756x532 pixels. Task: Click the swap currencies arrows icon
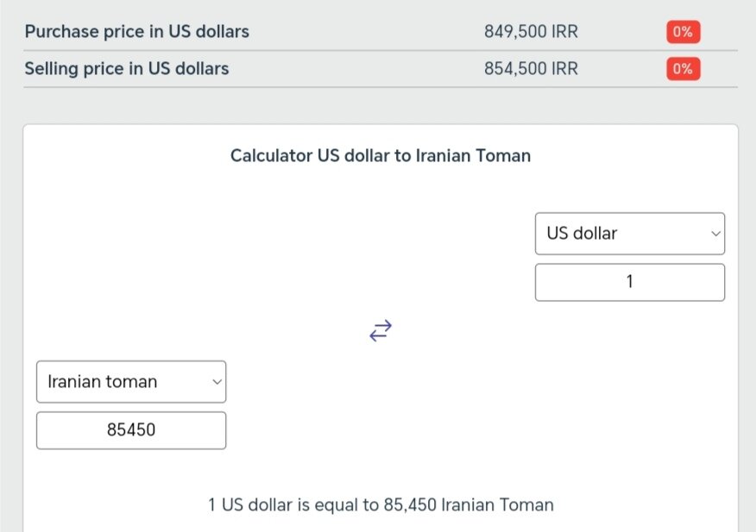381,330
